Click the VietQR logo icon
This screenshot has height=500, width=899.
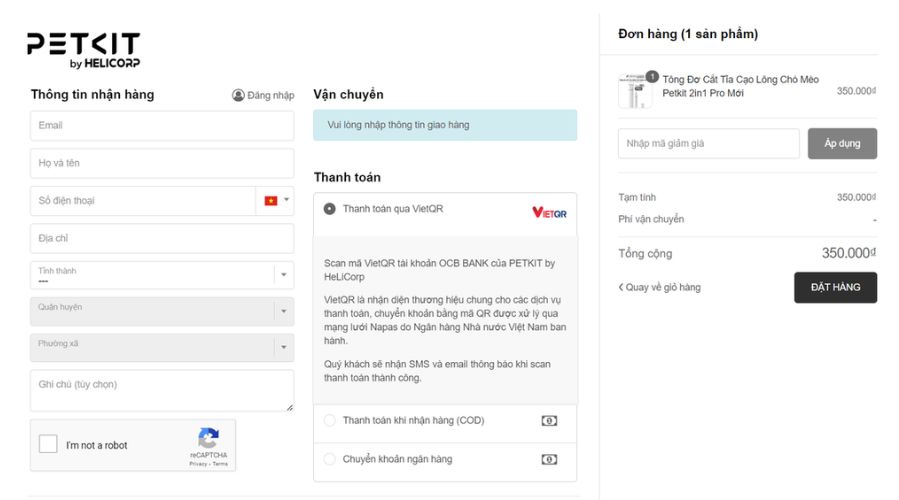click(549, 212)
